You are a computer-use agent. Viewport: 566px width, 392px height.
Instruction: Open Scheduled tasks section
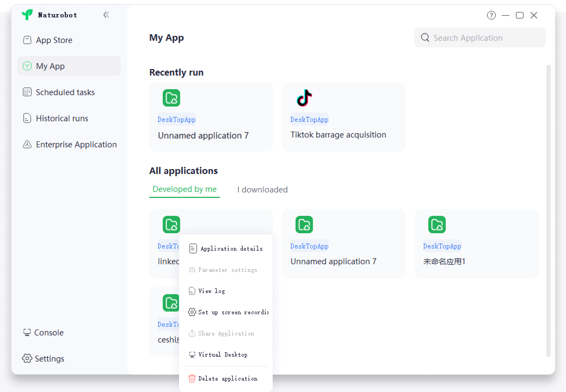point(65,92)
